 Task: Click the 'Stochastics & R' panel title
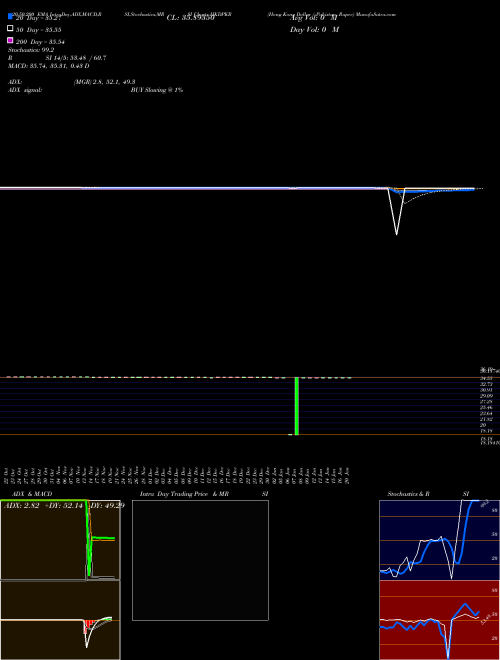click(x=408, y=494)
